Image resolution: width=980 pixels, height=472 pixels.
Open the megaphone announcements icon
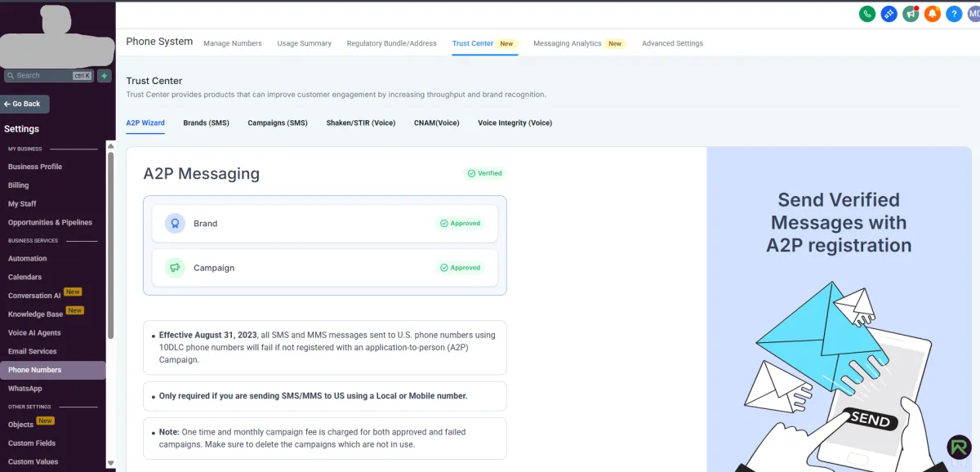(911, 14)
